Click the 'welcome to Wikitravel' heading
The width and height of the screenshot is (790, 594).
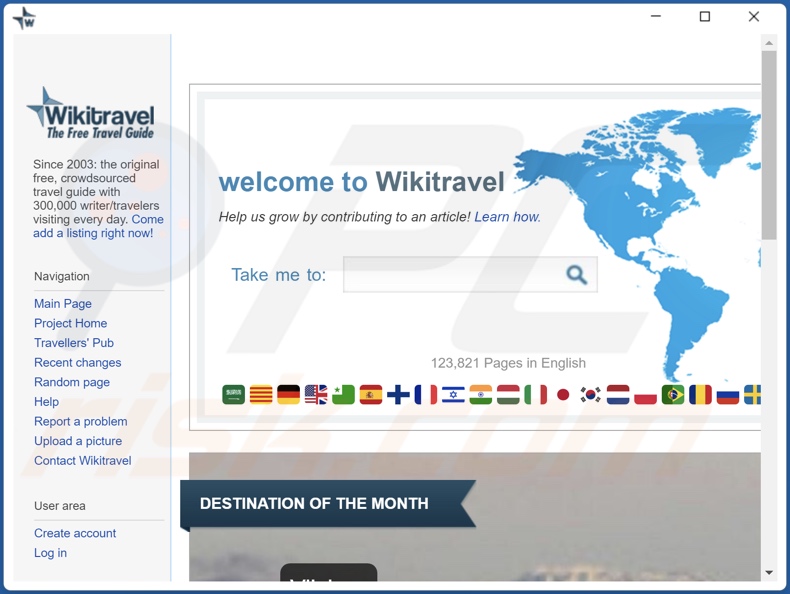[362, 182]
